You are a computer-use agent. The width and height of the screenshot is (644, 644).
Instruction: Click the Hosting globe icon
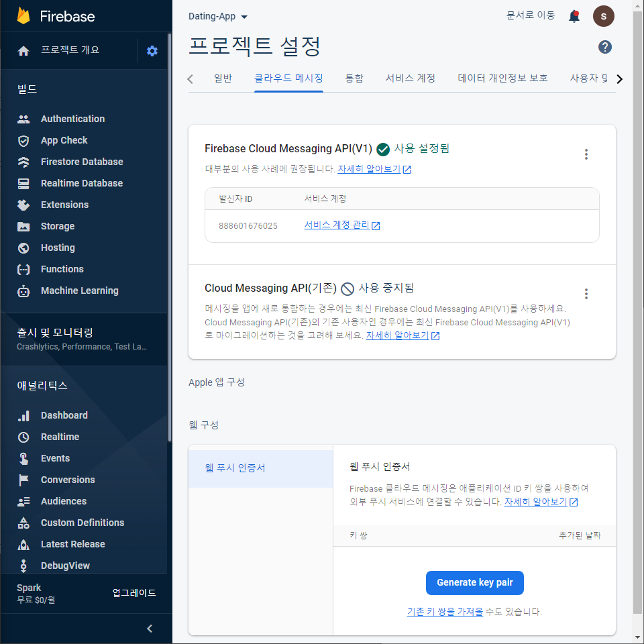[x=23, y=248]
